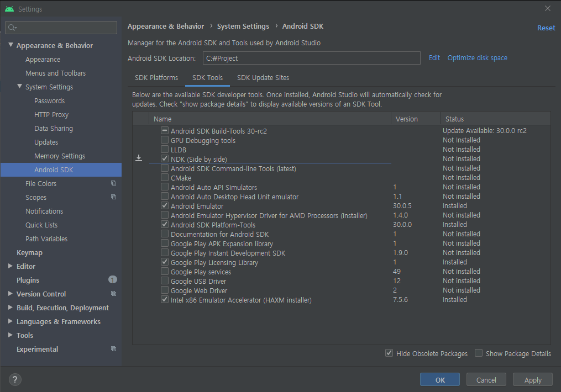Click the NDK pending download icon
This screenshot has width=561, height=392.
click(139, 158)
